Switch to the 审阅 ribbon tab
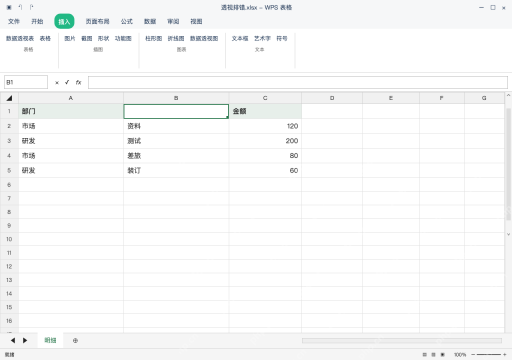The width and height of the screenshot is (512, 360). (173, 21)
